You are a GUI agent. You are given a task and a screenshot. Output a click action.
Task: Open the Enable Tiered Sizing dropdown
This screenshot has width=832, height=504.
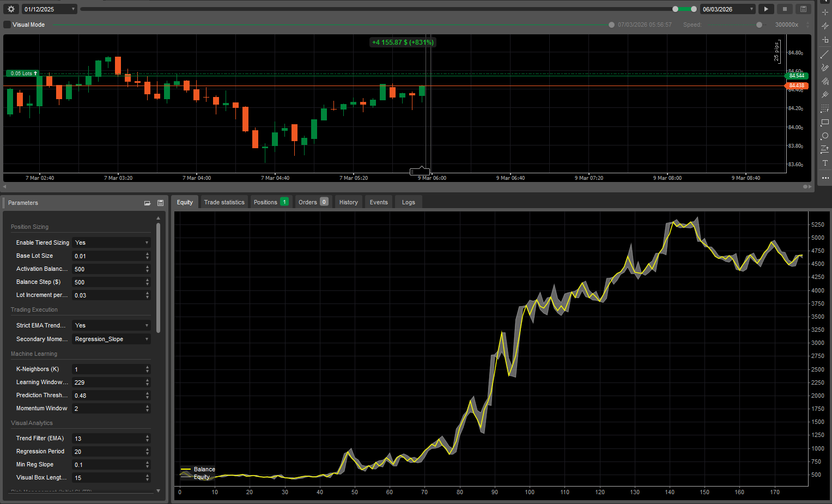(111, 242)
